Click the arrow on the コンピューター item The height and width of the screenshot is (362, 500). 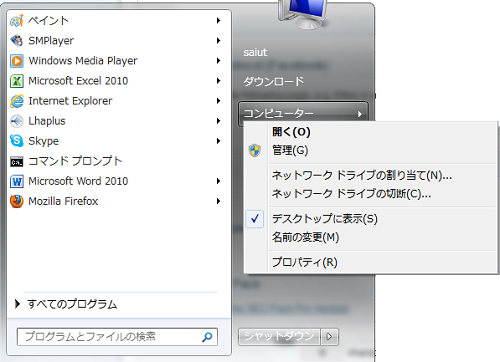tap(360, 114)
